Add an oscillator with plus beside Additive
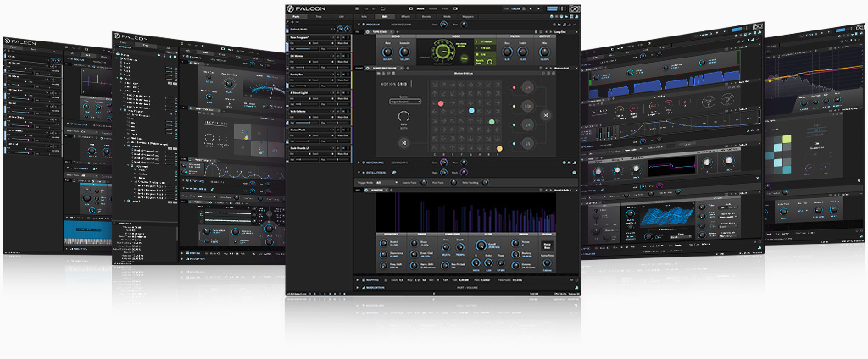 click(x=392, y=190)
